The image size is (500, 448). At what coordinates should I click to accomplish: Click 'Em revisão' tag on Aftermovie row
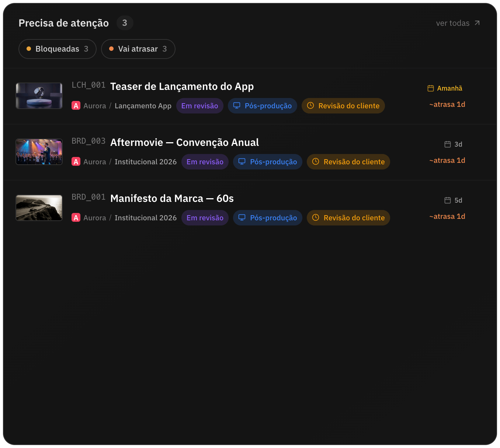click(205, 162)
